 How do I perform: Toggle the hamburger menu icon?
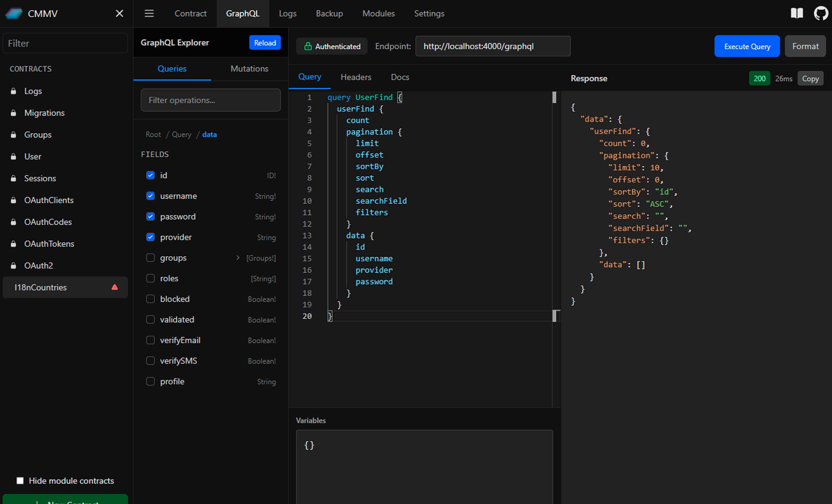[149, 13]
